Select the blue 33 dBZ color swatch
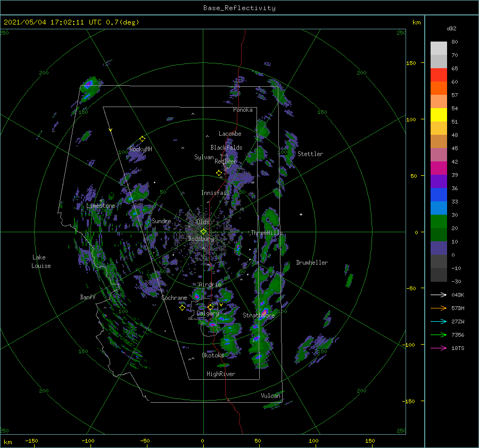 (x=439, y=195)
